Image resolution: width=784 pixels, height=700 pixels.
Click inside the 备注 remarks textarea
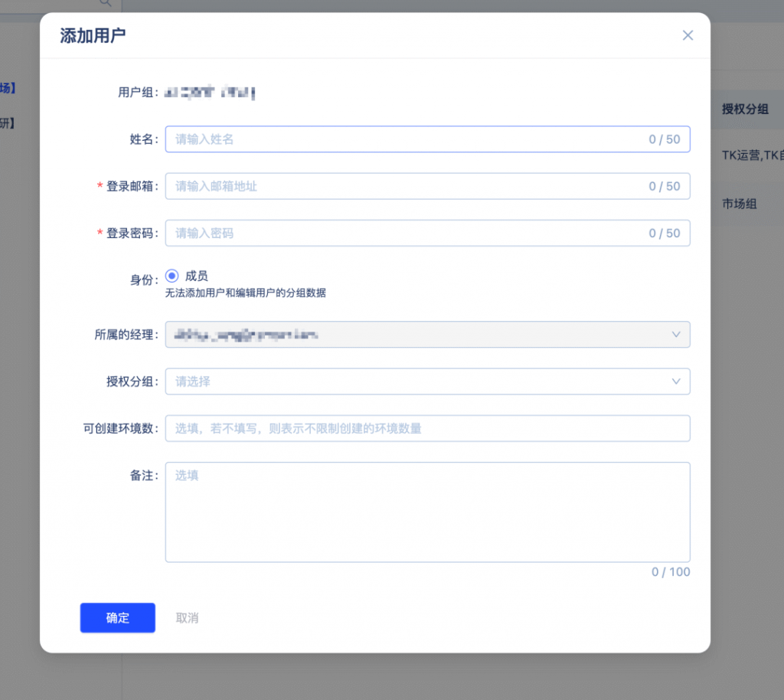[x=427, y=512]
